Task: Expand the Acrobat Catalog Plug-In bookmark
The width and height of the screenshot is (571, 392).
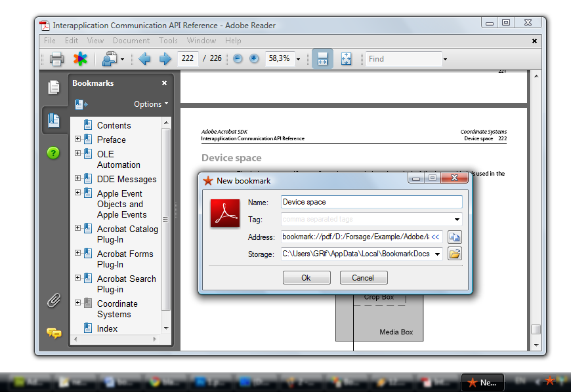Action: coord(77,227)
